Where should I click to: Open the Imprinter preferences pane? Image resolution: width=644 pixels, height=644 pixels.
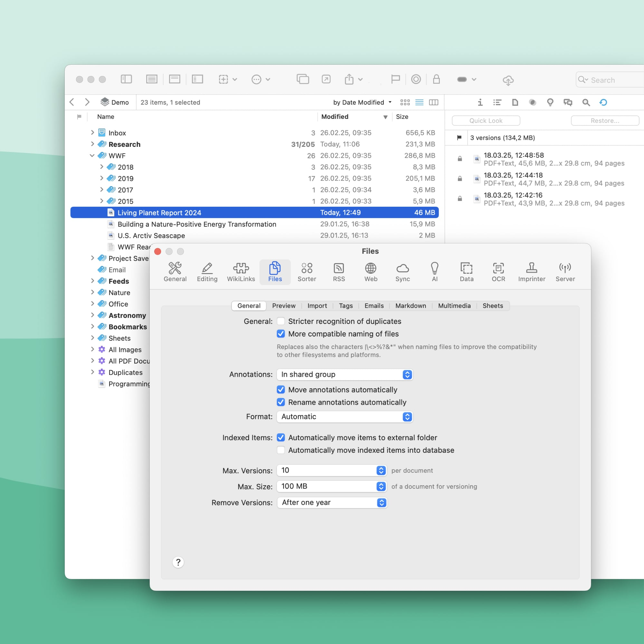532,272
